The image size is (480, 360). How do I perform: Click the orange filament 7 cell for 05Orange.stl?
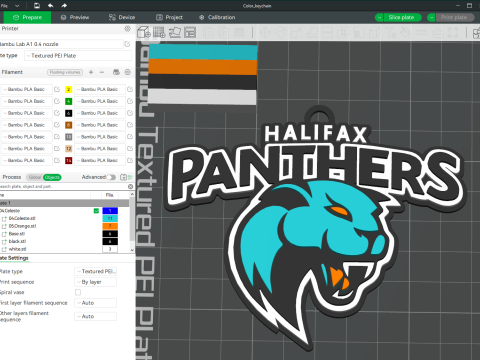tap(110, 226)
